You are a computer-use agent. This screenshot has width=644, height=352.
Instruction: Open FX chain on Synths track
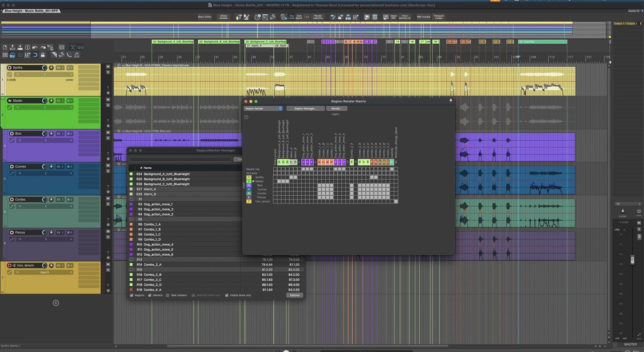(58, 68)
